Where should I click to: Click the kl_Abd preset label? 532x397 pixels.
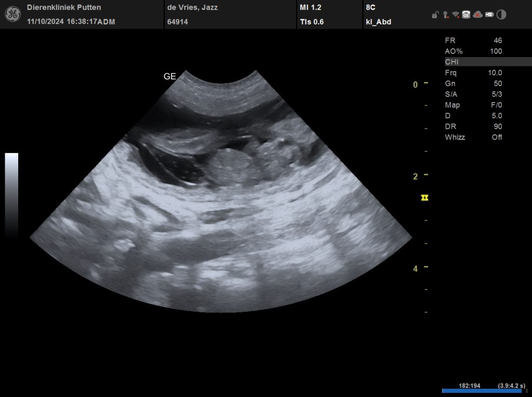(378, 22)
